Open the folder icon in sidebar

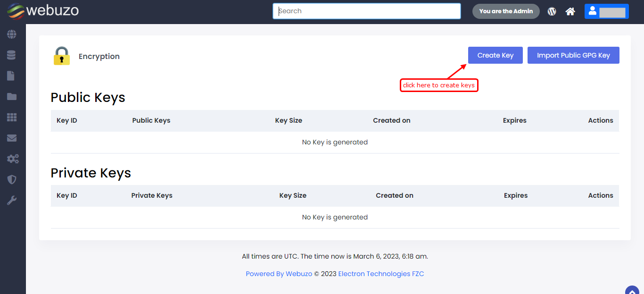point(12,97)
